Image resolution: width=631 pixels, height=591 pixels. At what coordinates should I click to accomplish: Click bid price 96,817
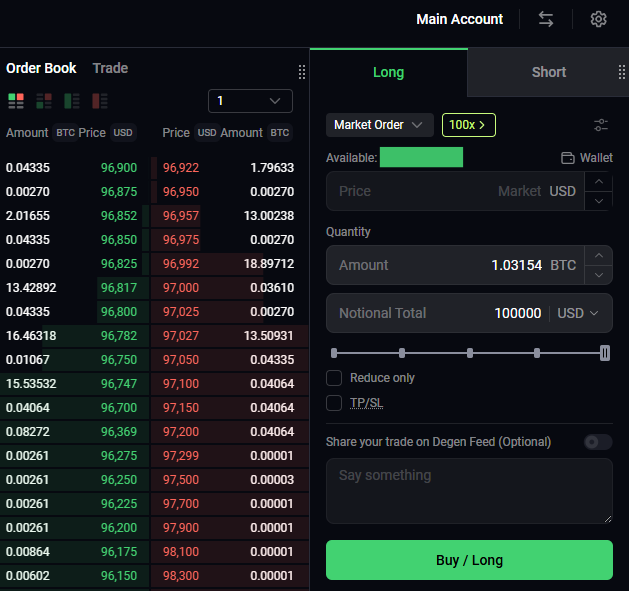click(119, 288)
